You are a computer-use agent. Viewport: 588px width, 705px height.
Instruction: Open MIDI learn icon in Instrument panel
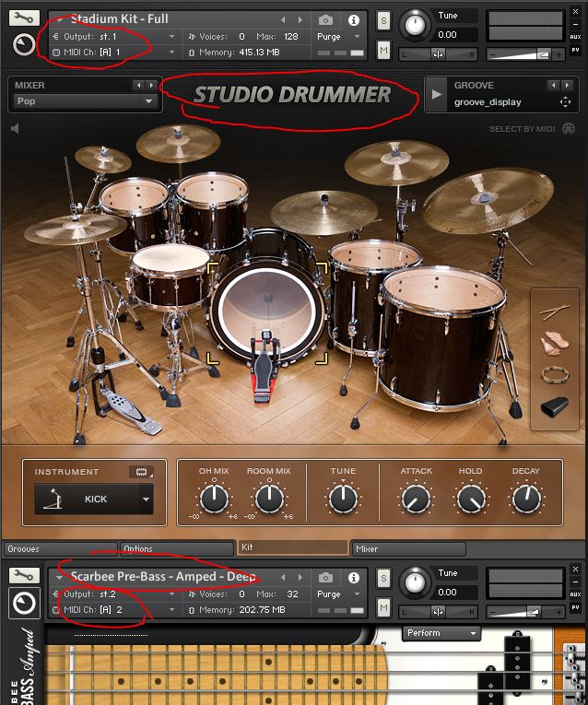142,471
